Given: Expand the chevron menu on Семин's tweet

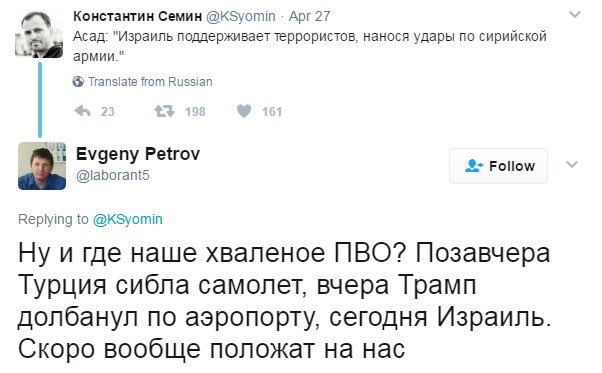Looking at the screenshot, I should pos(575,15).
